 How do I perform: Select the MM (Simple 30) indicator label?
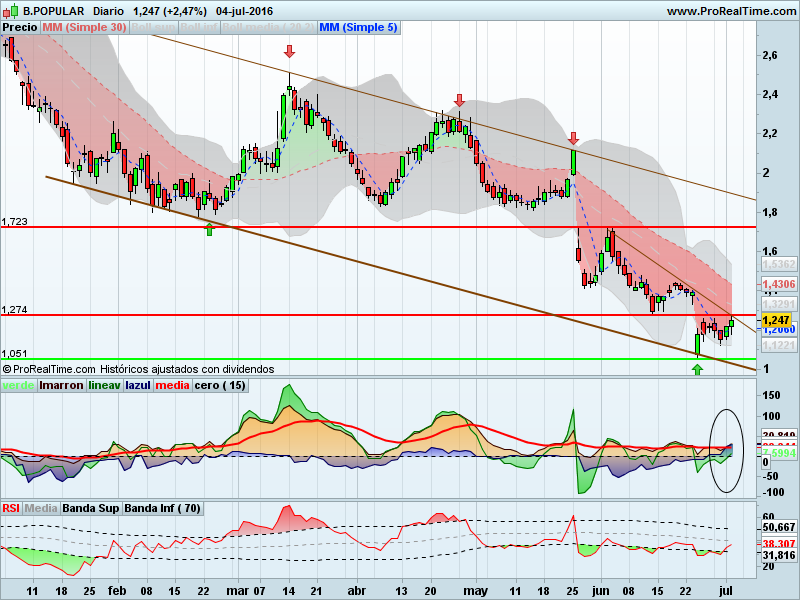pyautogui.click(x=84, y=28)
